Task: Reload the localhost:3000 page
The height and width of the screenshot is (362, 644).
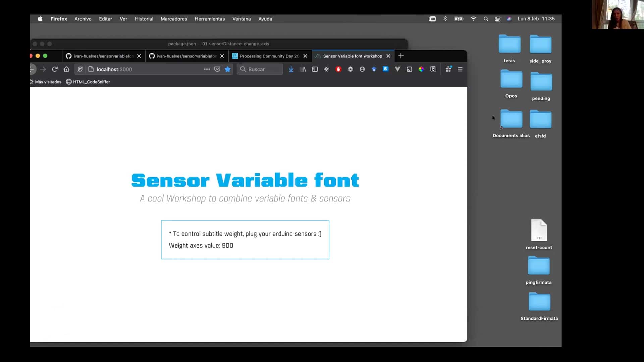Action: (x=55, y=69)
